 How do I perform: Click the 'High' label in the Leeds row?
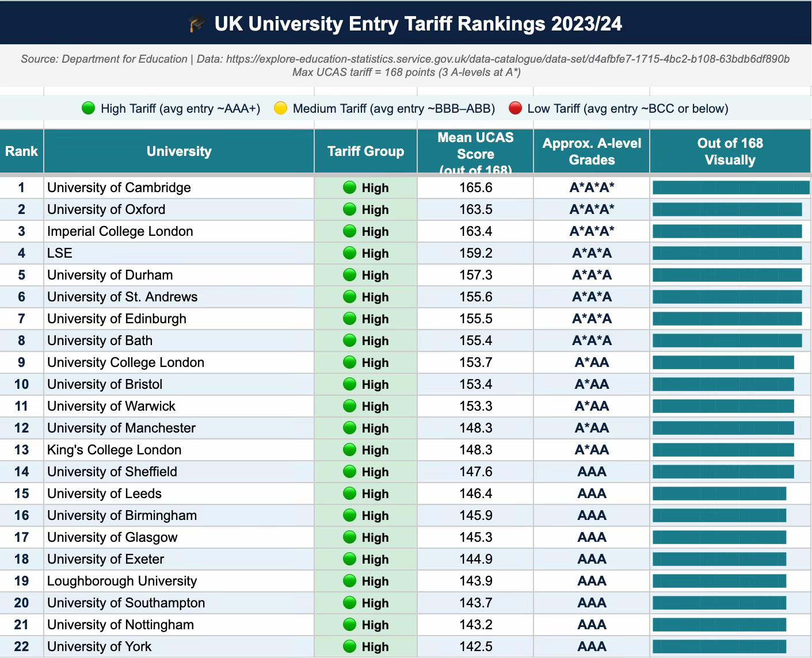click(x=375, y=494)
